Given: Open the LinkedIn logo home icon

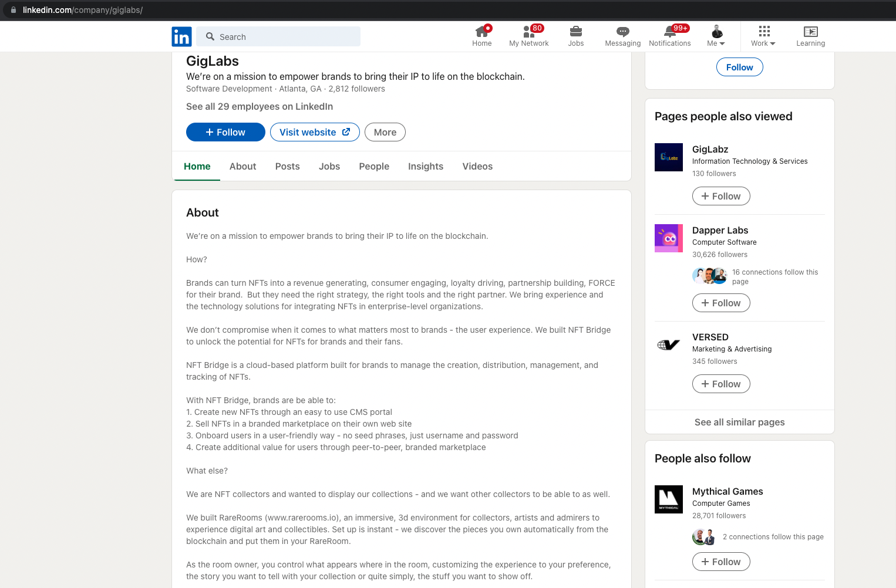Looking at the screenshot, I should (x=181, y=36).
